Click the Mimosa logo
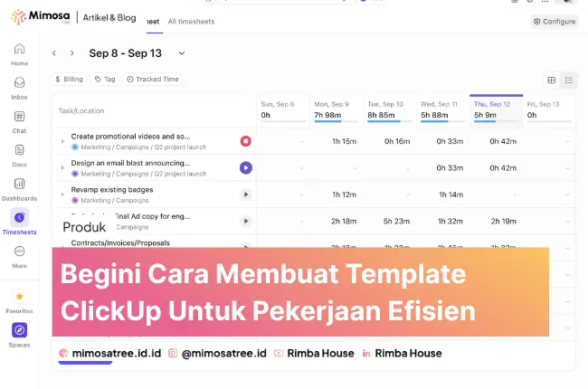Image resolution: width=588 pixels, height=389 pixels. pos(40,17)
